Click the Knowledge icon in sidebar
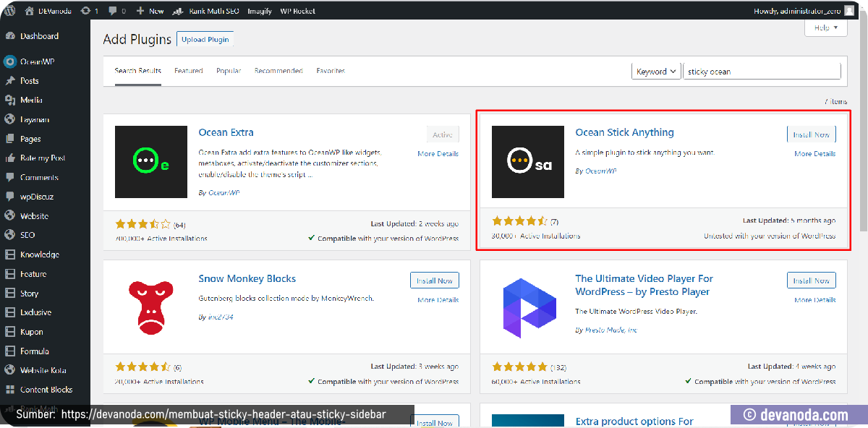Screen dimensions: 868x428 click(10, 254)
